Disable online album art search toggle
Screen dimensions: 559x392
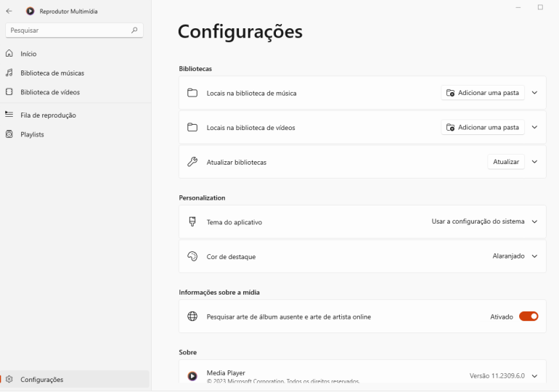coord(529,317)
